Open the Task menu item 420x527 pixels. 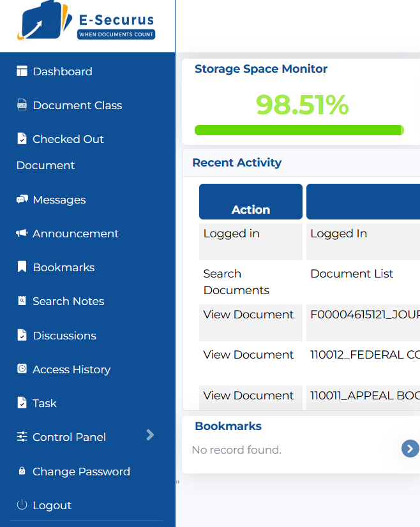(44, 403)
